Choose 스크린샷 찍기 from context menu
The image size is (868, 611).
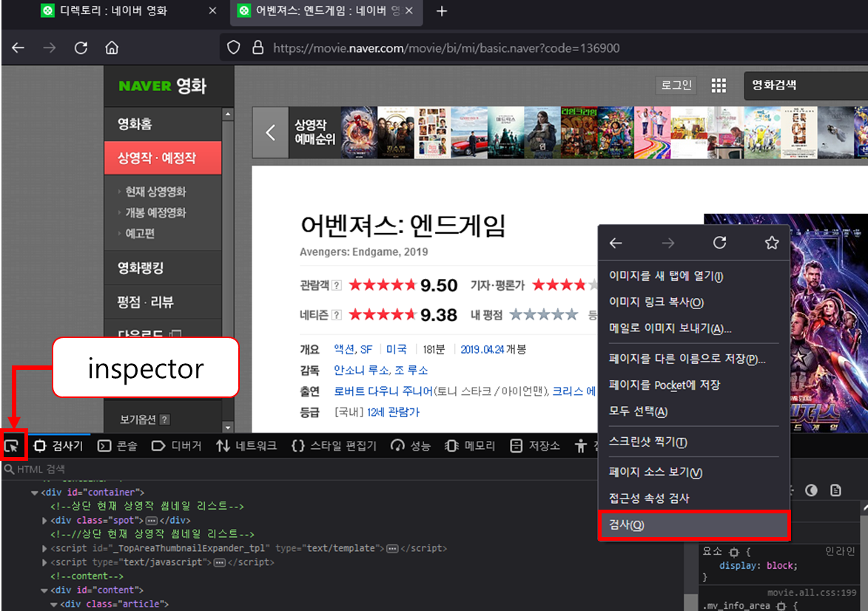click(693, 442)
